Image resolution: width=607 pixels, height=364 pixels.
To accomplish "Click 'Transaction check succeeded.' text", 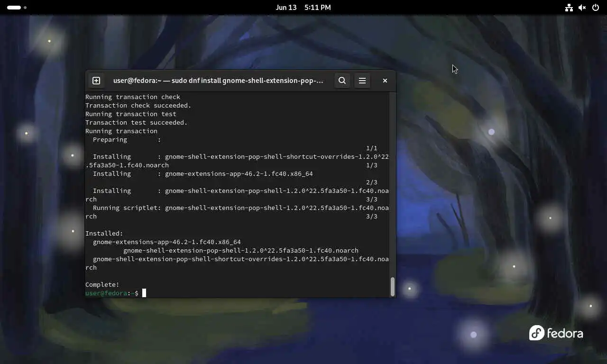I will click(138, 105).
